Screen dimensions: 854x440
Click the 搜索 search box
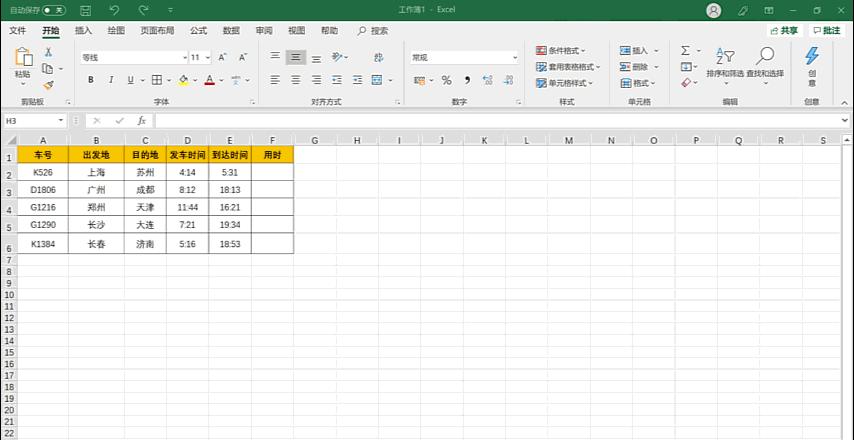(373, 31)
